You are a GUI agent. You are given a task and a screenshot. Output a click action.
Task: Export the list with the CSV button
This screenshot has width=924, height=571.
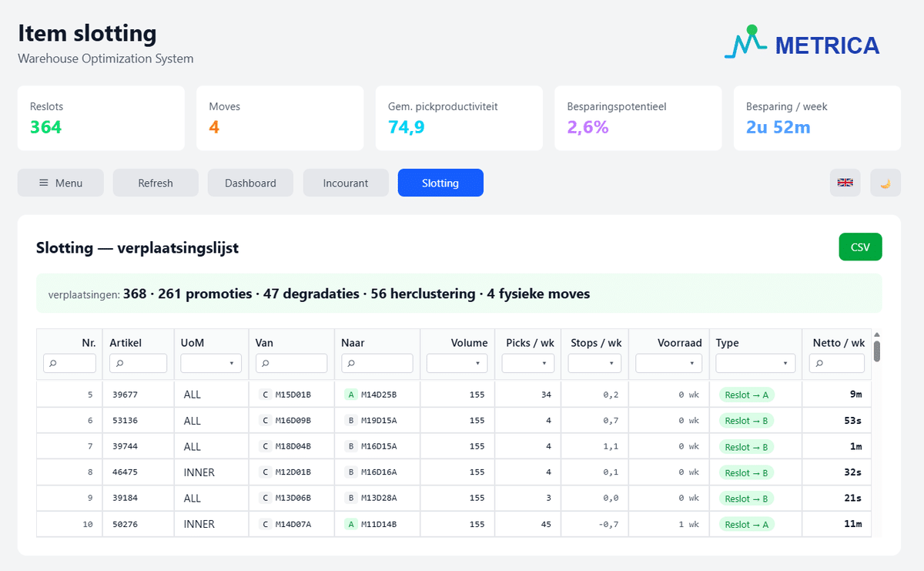(860, 247)
